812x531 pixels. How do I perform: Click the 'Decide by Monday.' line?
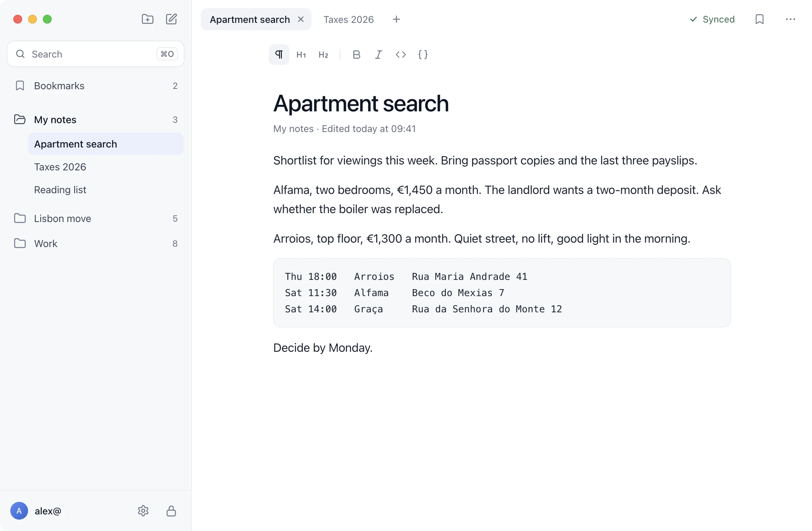coord(323,348)
